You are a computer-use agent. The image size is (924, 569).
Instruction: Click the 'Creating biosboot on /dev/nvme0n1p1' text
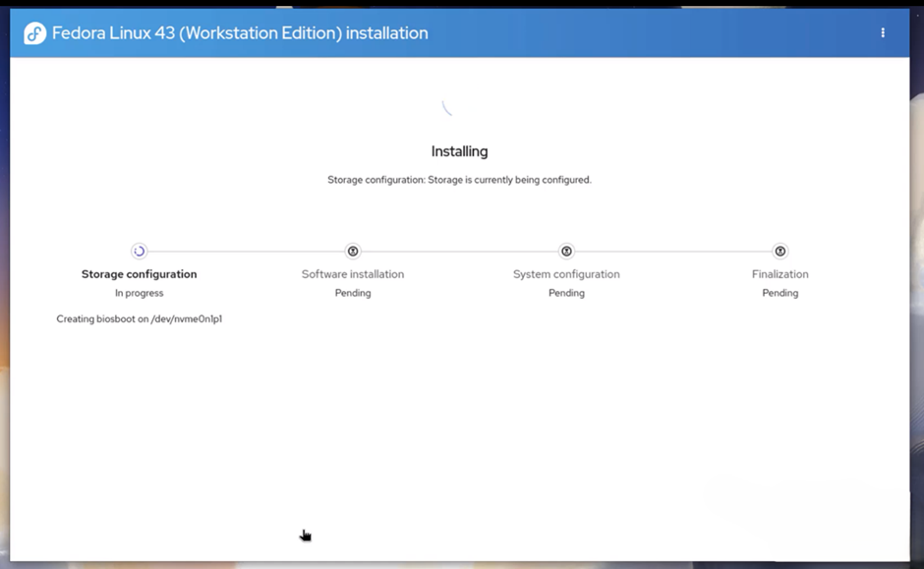tap(139, 319)
